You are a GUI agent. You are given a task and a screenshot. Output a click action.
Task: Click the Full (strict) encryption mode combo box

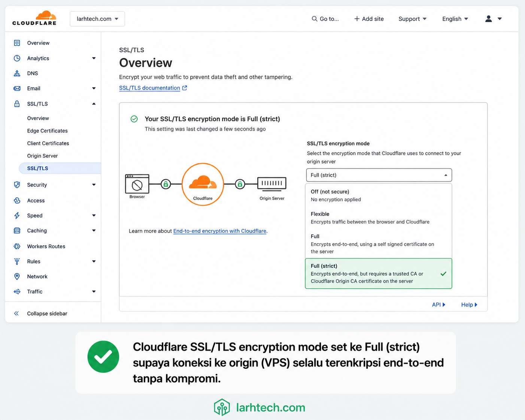(379, 175)
